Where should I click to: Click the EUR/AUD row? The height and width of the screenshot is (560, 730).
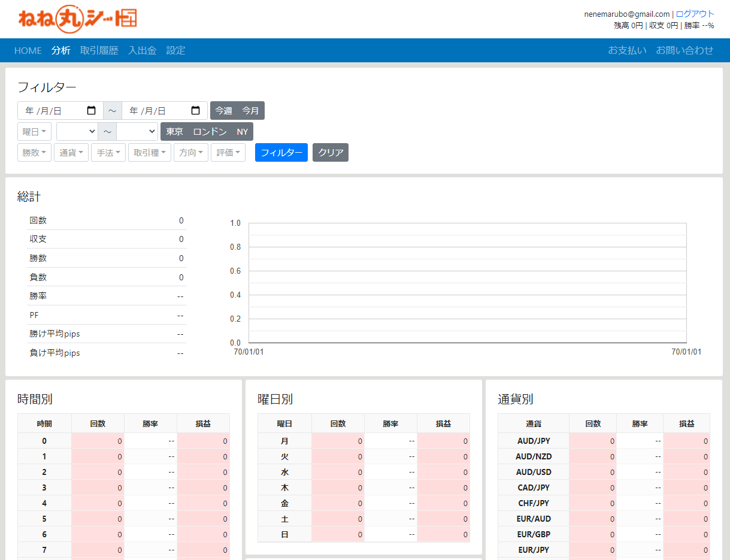pyautogui.click(x=604, y=519)
